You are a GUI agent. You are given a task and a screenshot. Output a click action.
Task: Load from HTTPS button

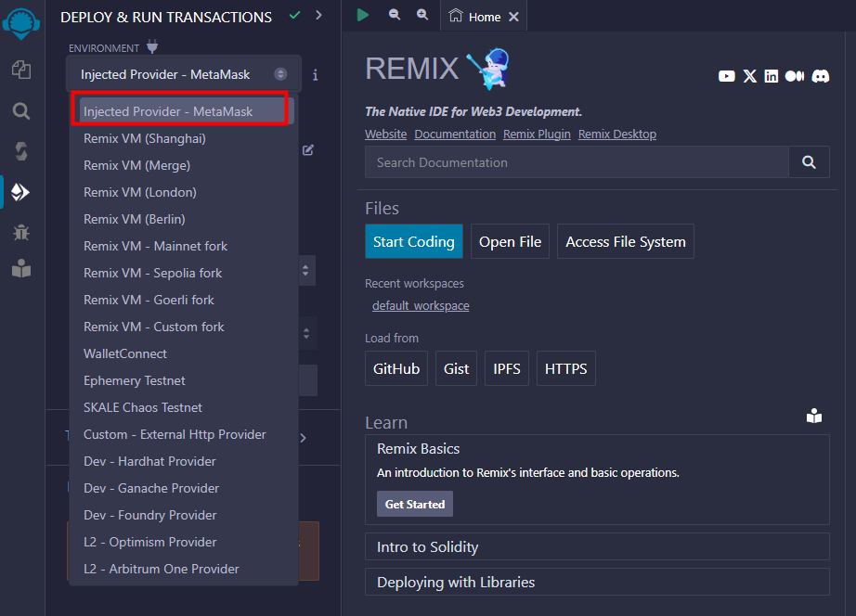tap(566, 368)
